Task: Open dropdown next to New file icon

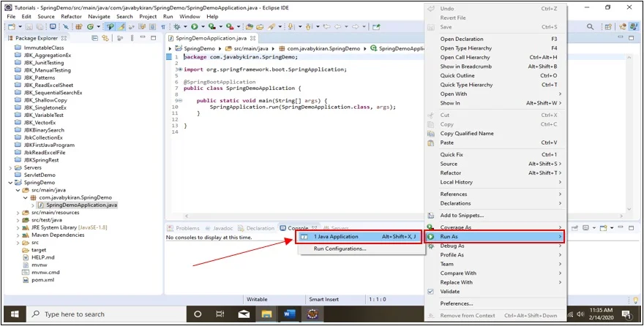Action: (x=20, y=26)
